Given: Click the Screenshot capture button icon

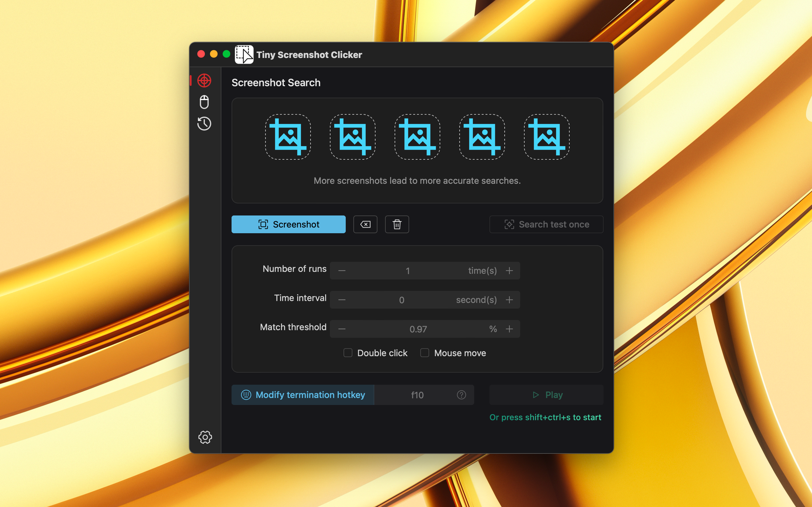Looking at the screenshot, I should pyautogui.click(x=262, y=224).
